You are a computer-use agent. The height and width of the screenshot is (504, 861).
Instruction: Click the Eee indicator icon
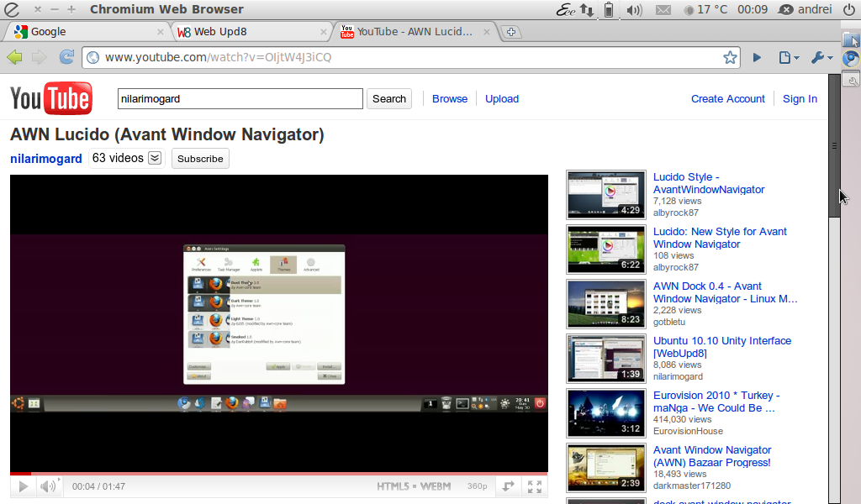click(566, 9)
